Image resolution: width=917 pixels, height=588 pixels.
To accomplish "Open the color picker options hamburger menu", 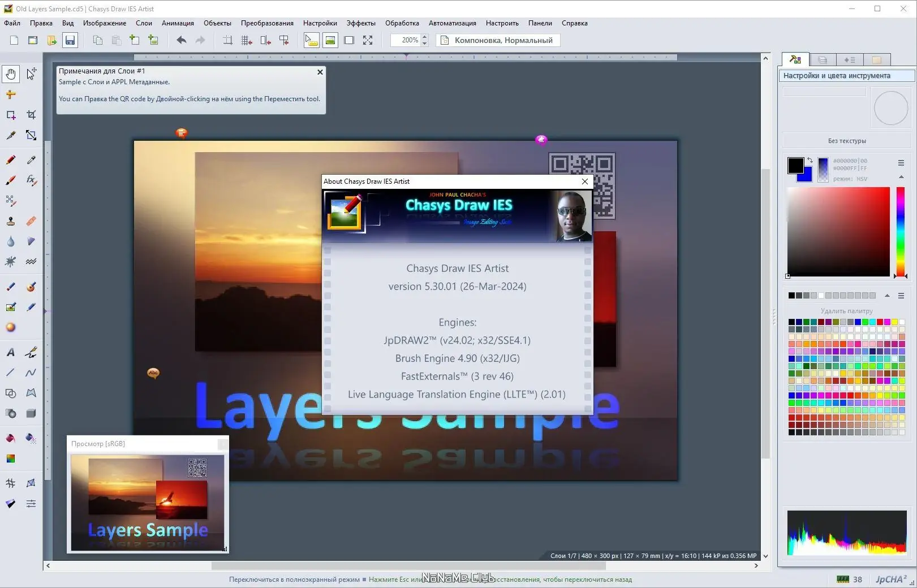I will coord(901,163).
